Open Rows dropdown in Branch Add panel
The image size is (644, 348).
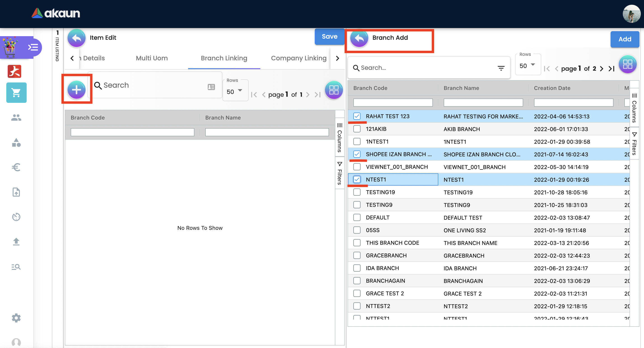pos(527,66)
